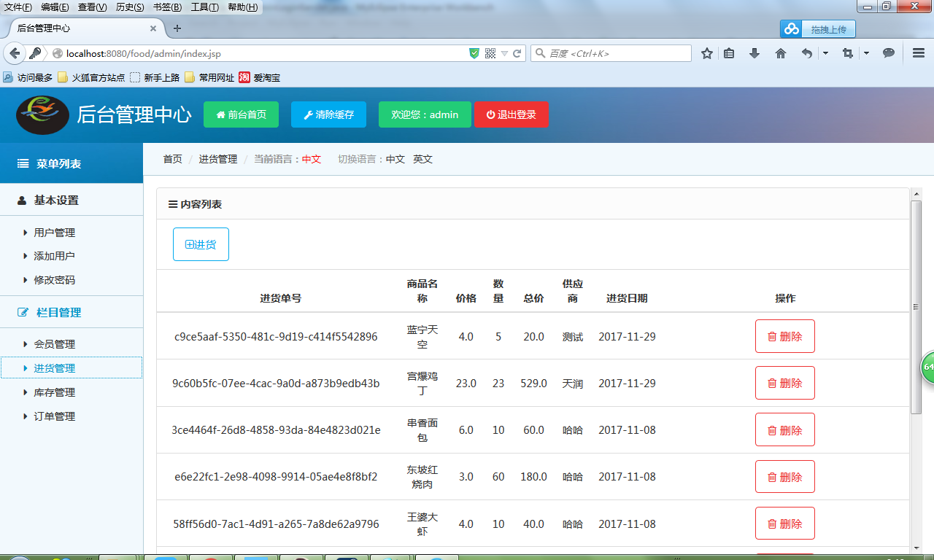Image resolution: width=934 pixels, height=560 pixels.
Task: Switch language to 中文 link
Action: coord(395,159)
